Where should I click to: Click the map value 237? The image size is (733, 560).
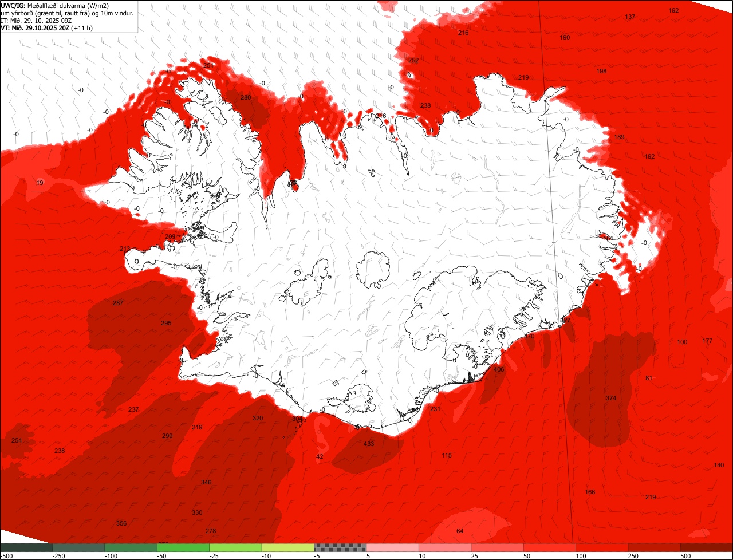pos(133,409)
